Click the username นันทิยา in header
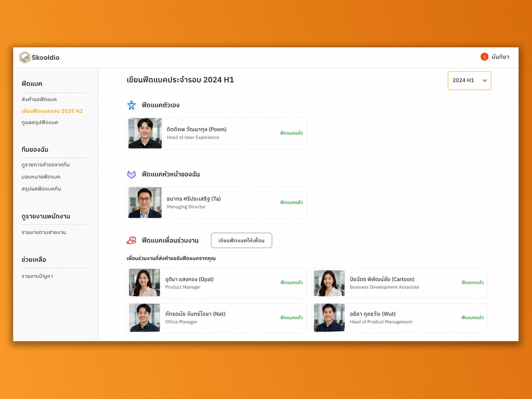This screenshot has height=399, width=532. [x=500, y=57]
